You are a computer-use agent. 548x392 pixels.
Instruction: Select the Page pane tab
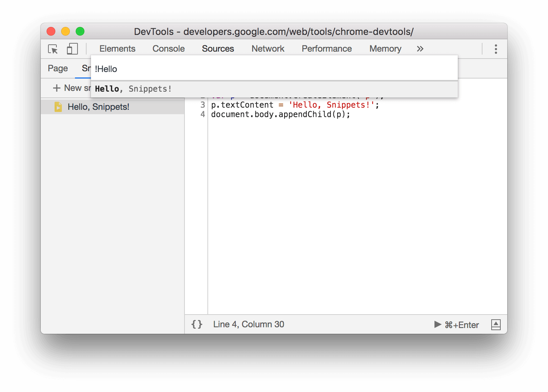pos(58,68)
